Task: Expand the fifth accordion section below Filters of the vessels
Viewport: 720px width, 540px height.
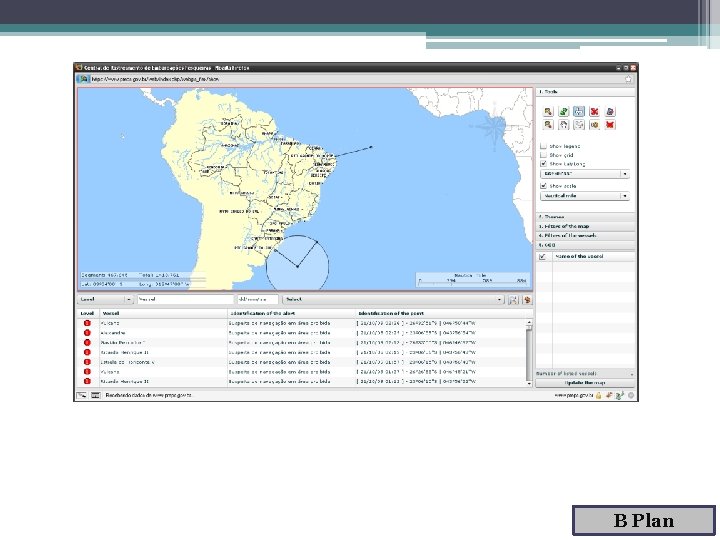Action: (x=585, y=245)
